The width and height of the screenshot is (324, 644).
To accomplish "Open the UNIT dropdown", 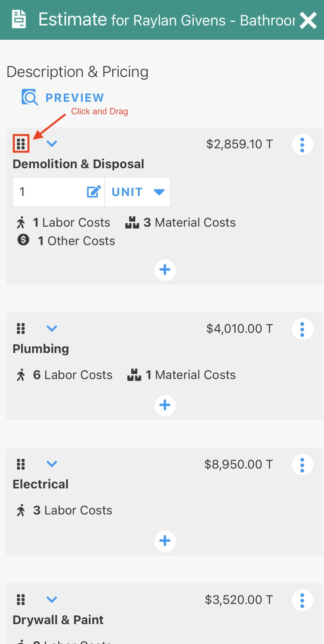I will pyautogui.click(x=138, y=192).
